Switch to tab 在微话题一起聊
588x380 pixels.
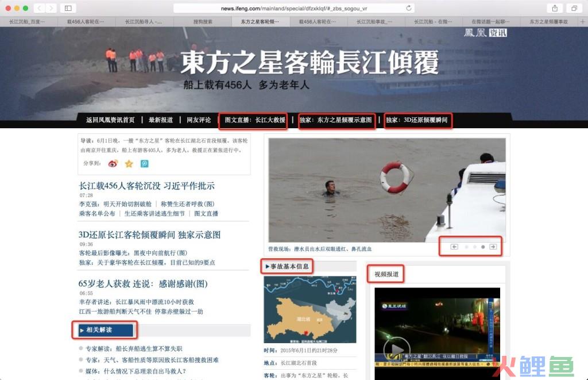click(490, 22)
